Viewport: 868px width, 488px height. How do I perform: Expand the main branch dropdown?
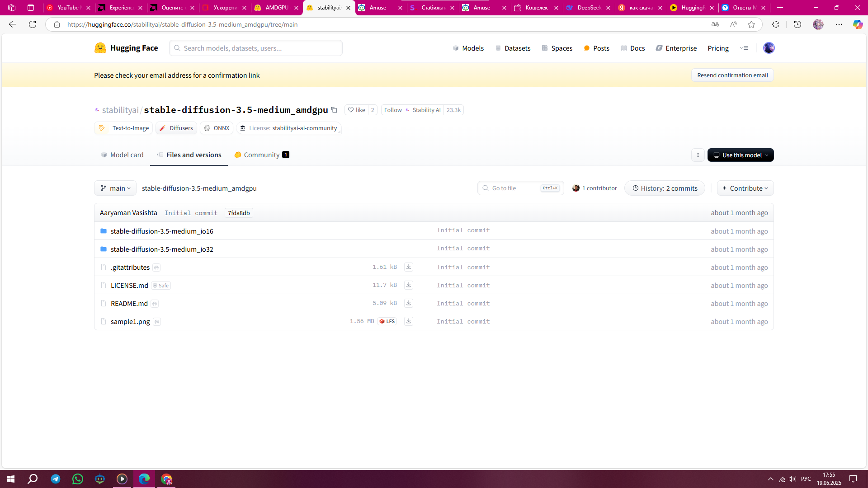(115, 188)
